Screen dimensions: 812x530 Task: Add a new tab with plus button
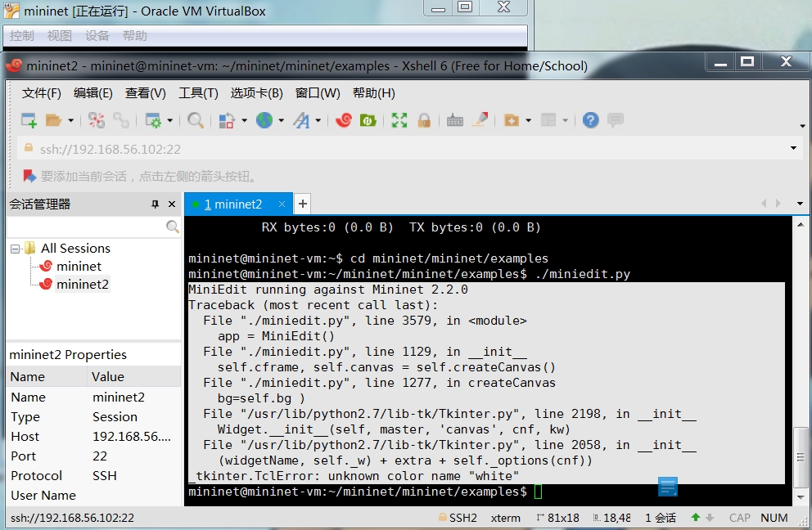coord(303,204)
